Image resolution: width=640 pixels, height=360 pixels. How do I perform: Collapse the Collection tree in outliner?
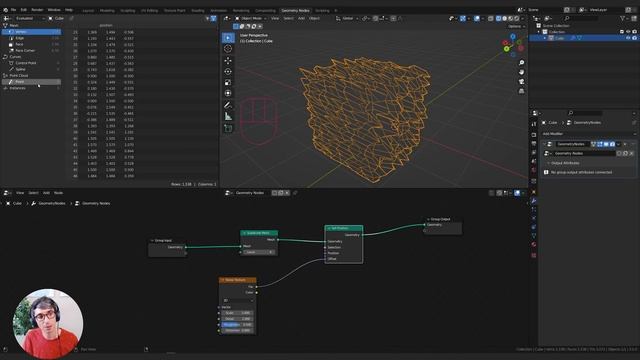(538, 32)
